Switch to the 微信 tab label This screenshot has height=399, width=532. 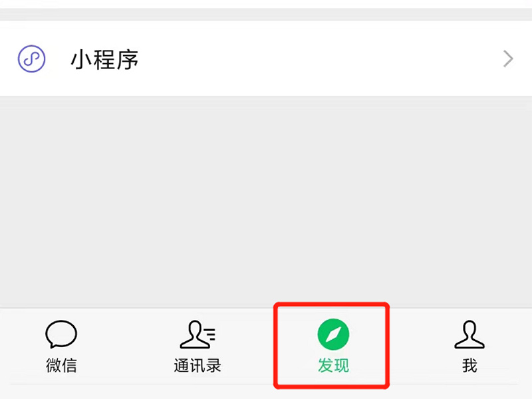click(x=61, y=365)
